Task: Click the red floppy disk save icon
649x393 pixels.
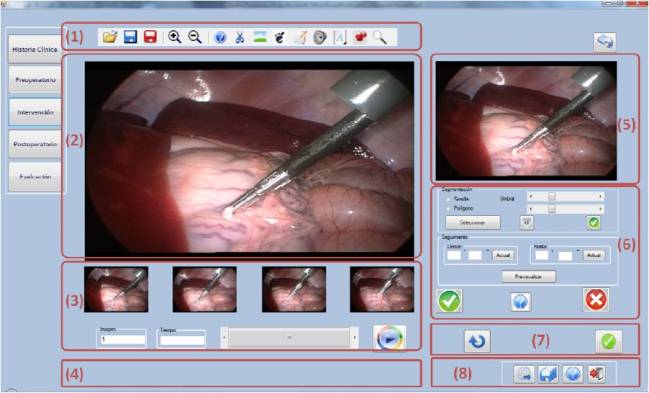Action: coord(150,37)
